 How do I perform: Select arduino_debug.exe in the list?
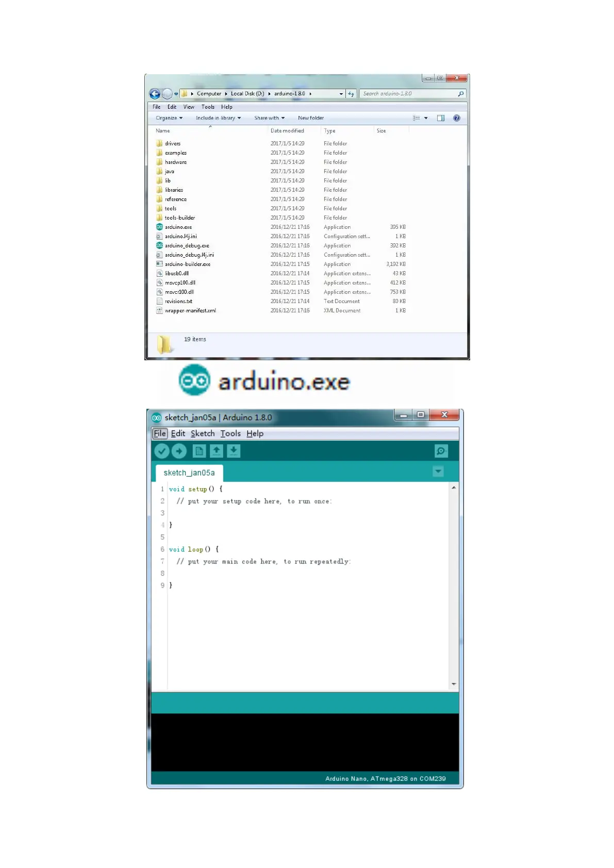(x=187, y=245)
